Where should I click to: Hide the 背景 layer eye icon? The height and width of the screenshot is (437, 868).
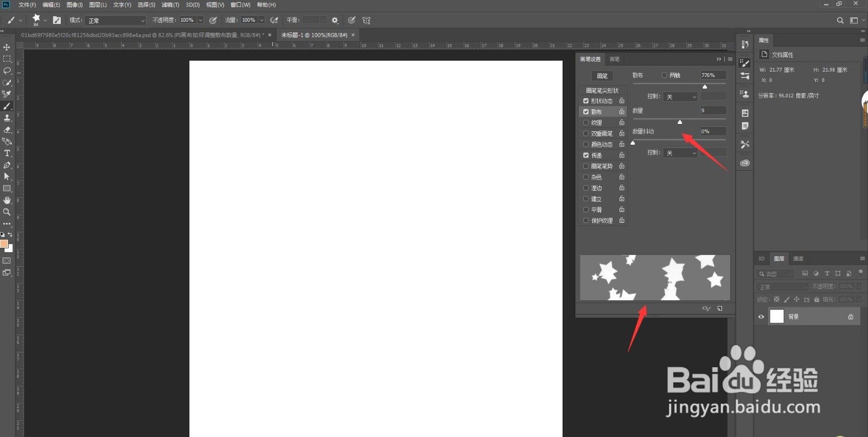[761, 317]
